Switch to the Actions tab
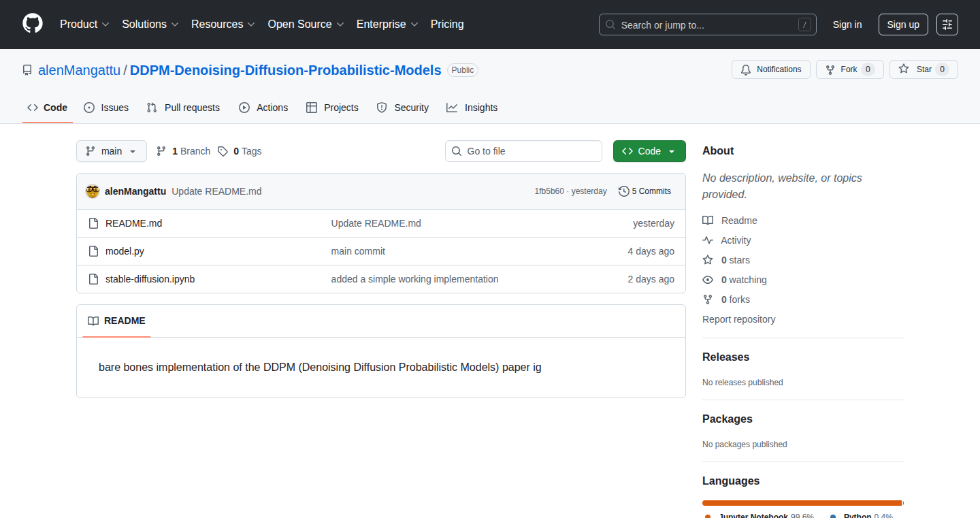 pyautogui.click(x=263, y=108)
